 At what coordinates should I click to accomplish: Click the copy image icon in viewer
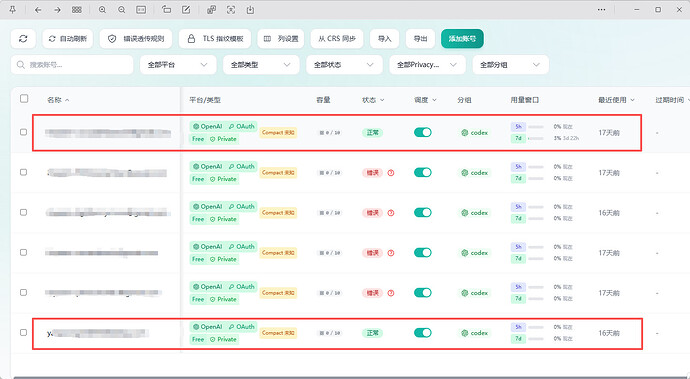pos(211,10)
